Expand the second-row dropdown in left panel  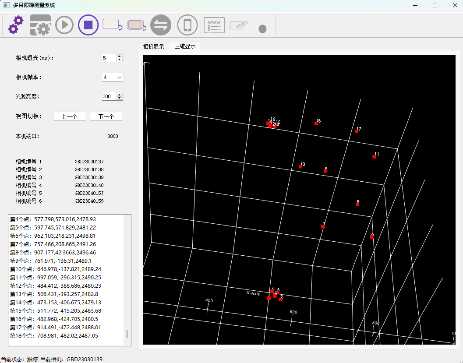point(113,77)
